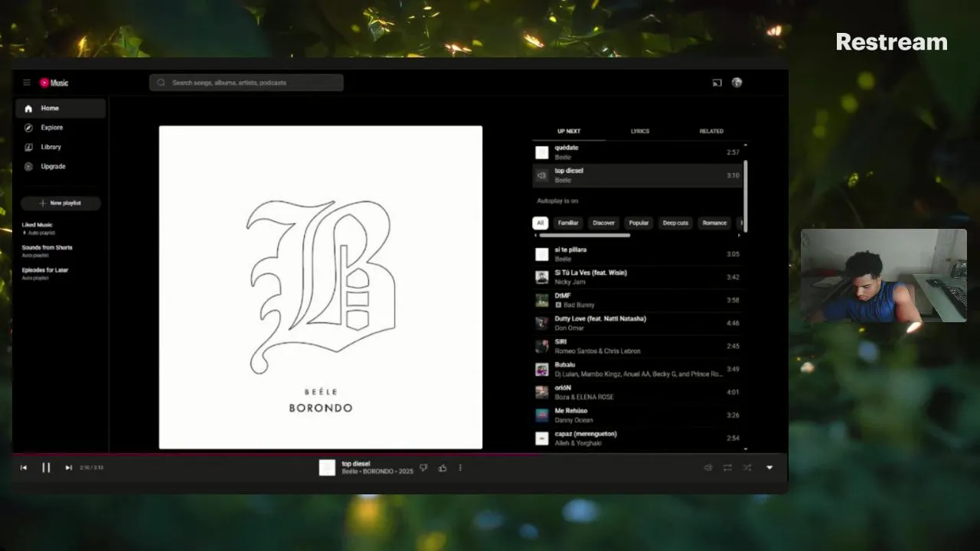Play si te pillara from queue
Viewport: 980px width, 551px height.
636,254
